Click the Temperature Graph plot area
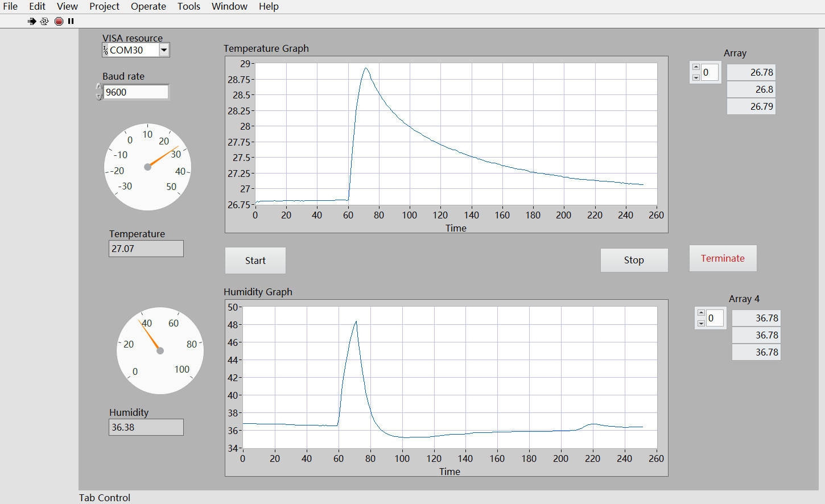Image resolution: width=825 pixels, height=504 pixels. click(x=456, y=134)
